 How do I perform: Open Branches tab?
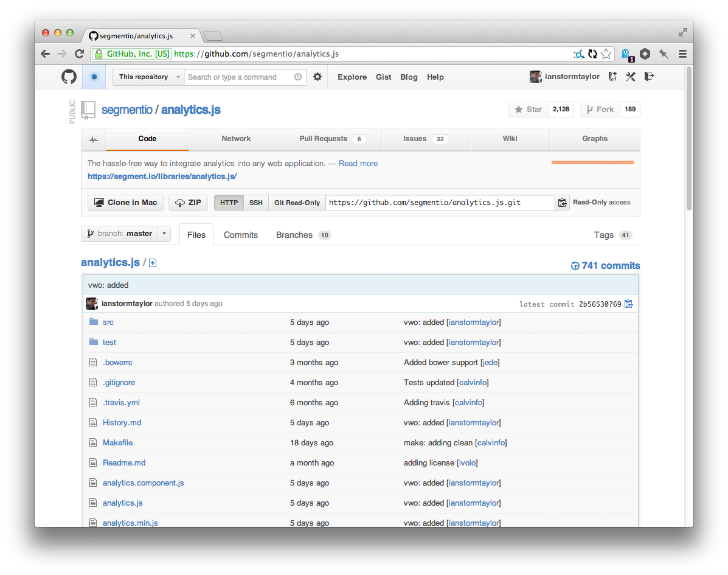coord(303,235)
